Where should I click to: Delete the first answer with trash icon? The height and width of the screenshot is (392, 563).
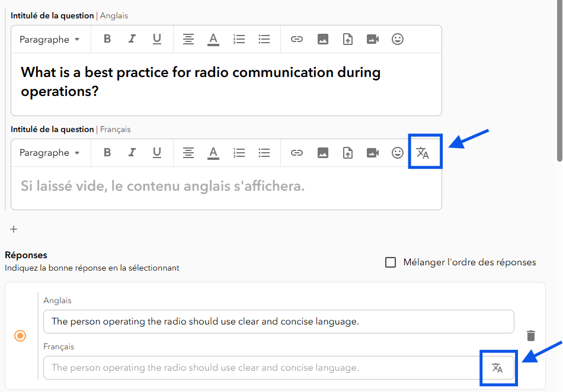point(531,336)
